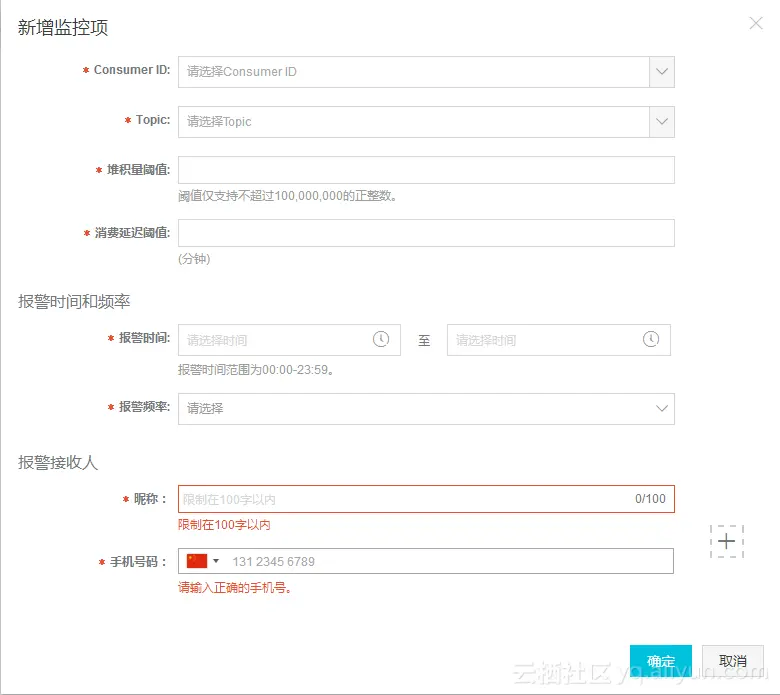Click the error 请输入正确的手机号
The image size is (780, 695).
[234, 588]
